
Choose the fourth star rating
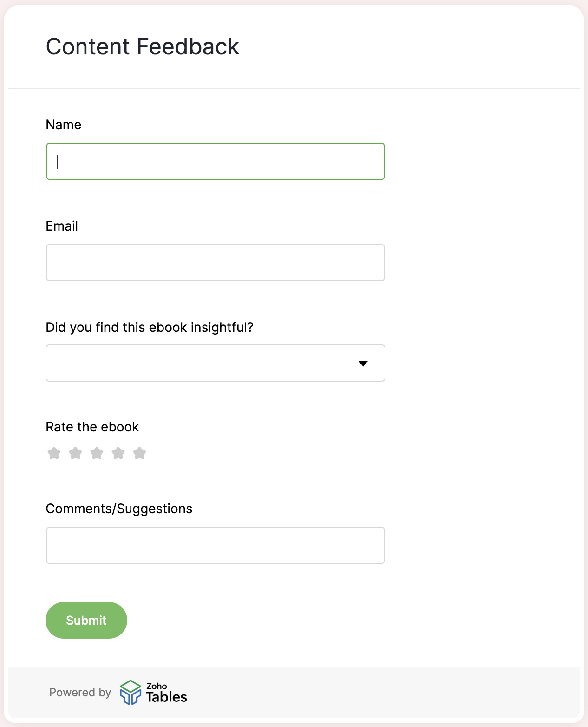pyautogui.click(x=118, y=453)
